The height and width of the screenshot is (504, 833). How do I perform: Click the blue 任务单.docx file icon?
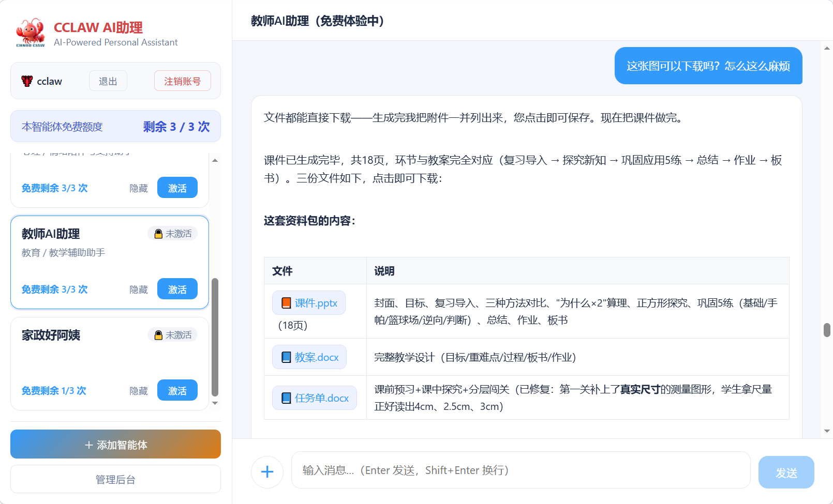286,398
